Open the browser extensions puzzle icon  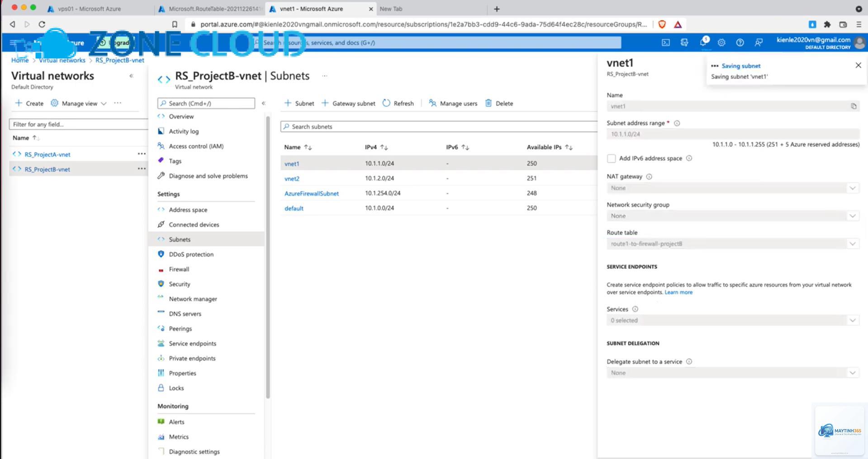click(x=827, y=24)
